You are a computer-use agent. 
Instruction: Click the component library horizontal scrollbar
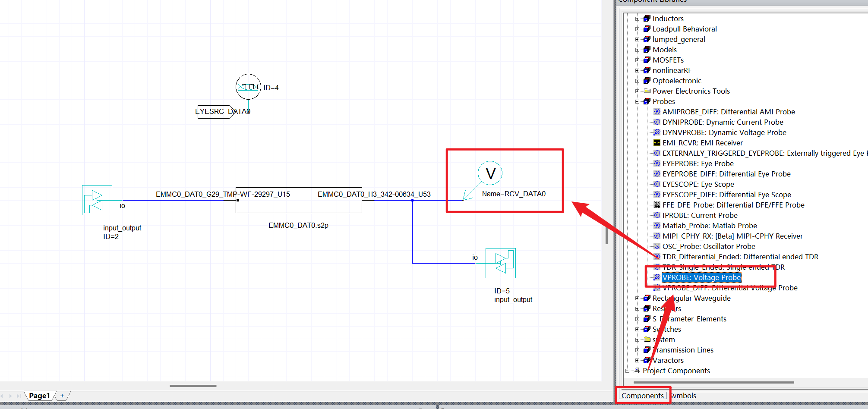[x=714, y=382]
